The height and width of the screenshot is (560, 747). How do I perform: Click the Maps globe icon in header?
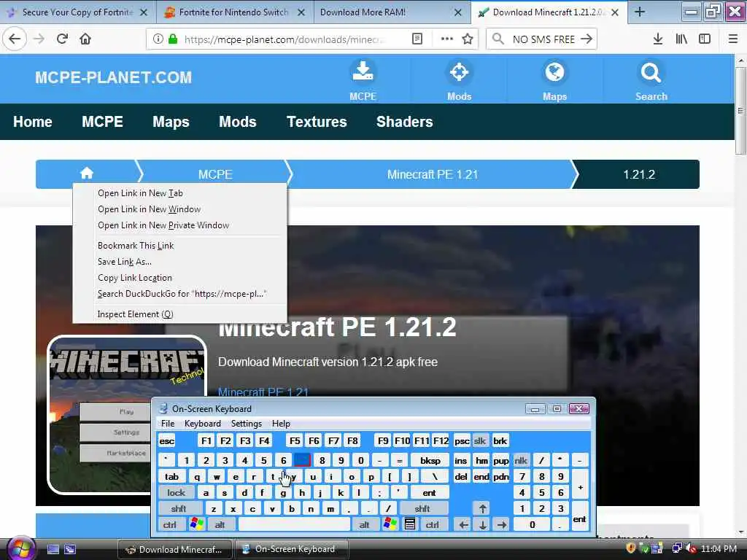(554, 72)
